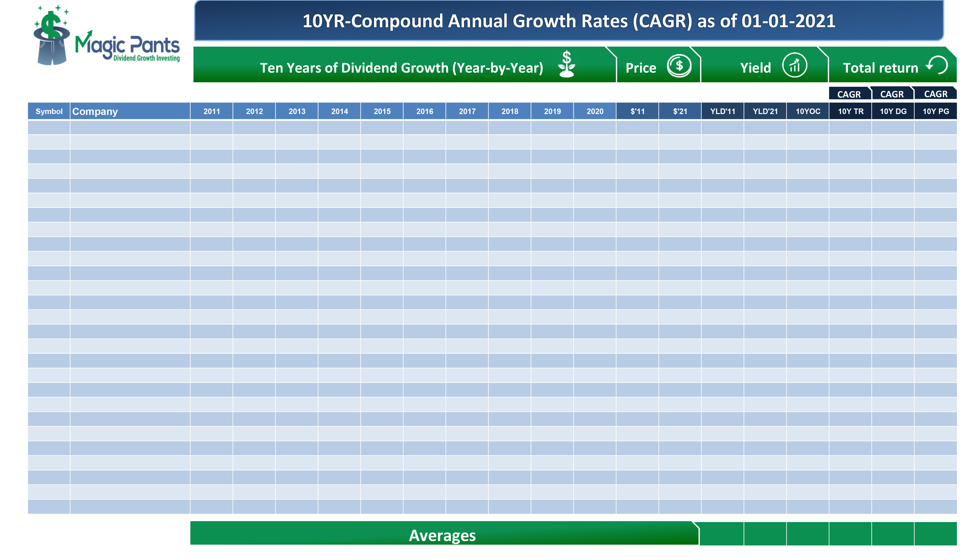Click the 10YR-Compound Annual Growth Rates title

568,21
